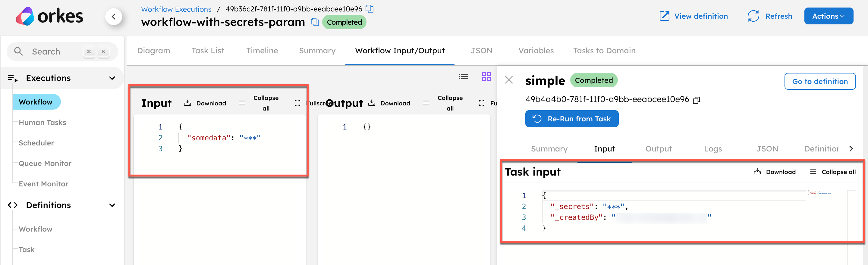Close the simple task panel
This screenshot has height=265, width=868.
click(x=509, y=80)
